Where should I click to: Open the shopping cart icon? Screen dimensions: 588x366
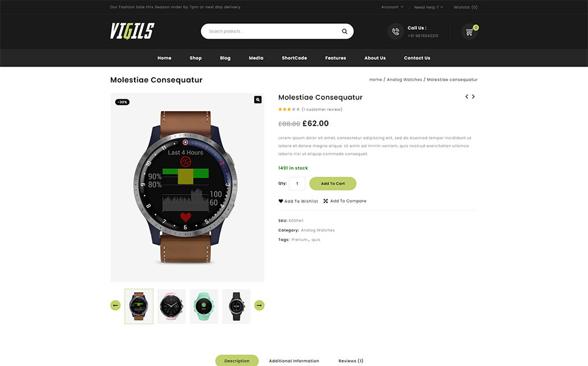(x=469, y=32)
